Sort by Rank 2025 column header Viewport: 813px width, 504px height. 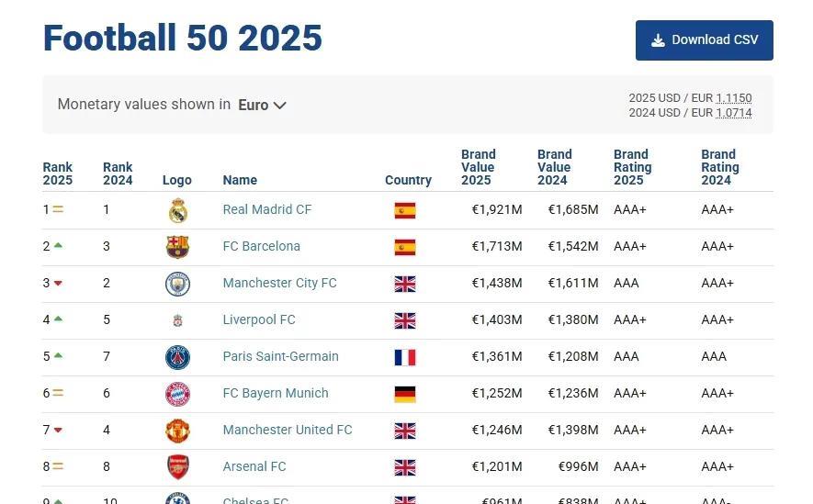[x=57, y=174]
